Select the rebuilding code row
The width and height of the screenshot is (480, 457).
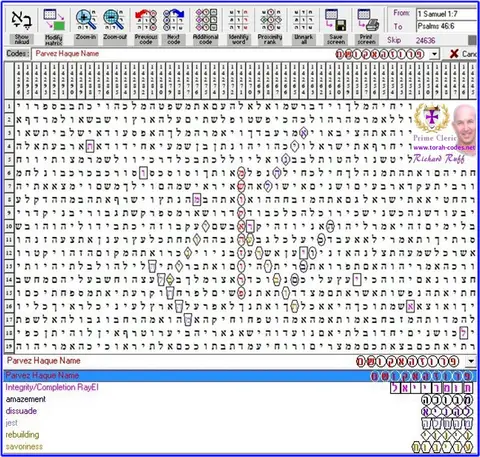(x=240, y=435)
